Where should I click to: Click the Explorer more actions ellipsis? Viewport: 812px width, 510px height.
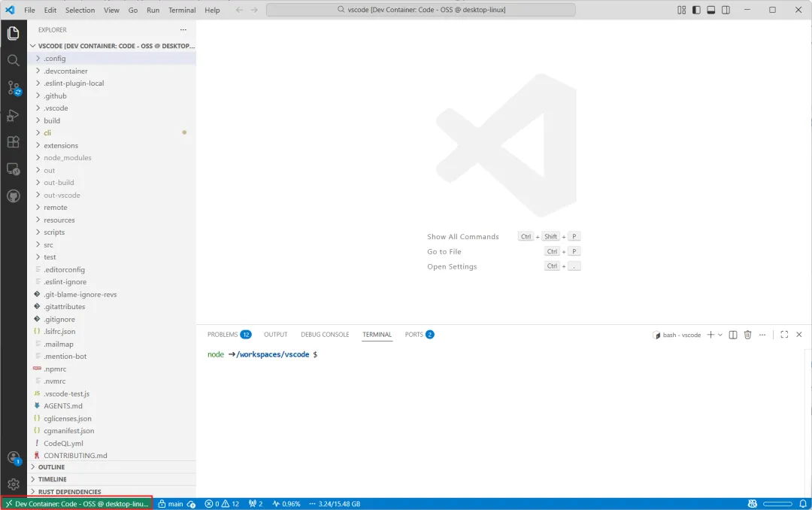pyautogui.click(x=183, y=30)
